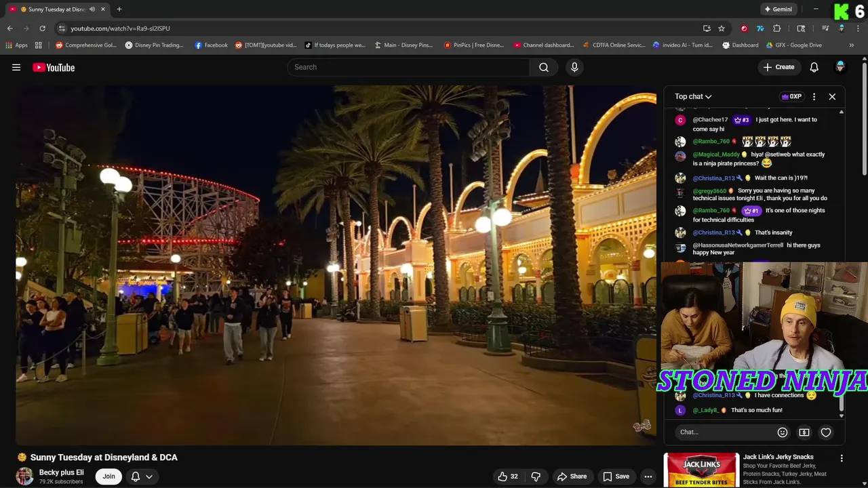Click Rambo_760's #1 crown rank badge
The width and height of the screenshot is (868, 488).
751,211
